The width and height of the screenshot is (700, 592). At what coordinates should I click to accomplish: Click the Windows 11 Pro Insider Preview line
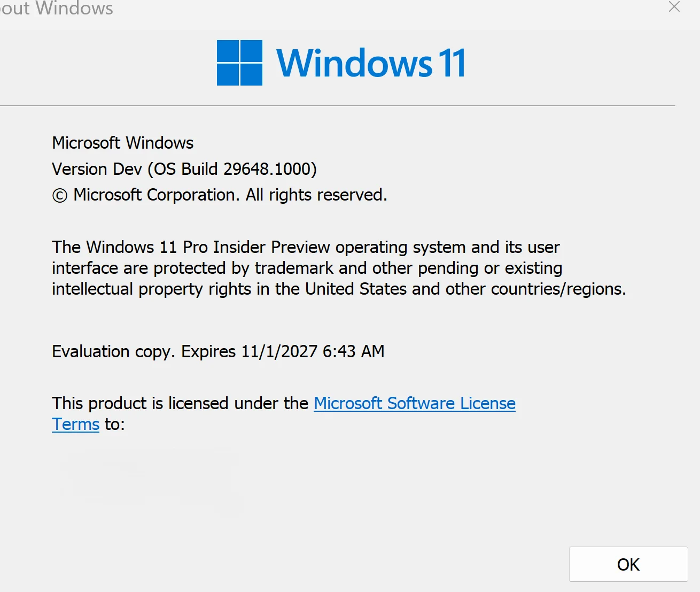306,247
